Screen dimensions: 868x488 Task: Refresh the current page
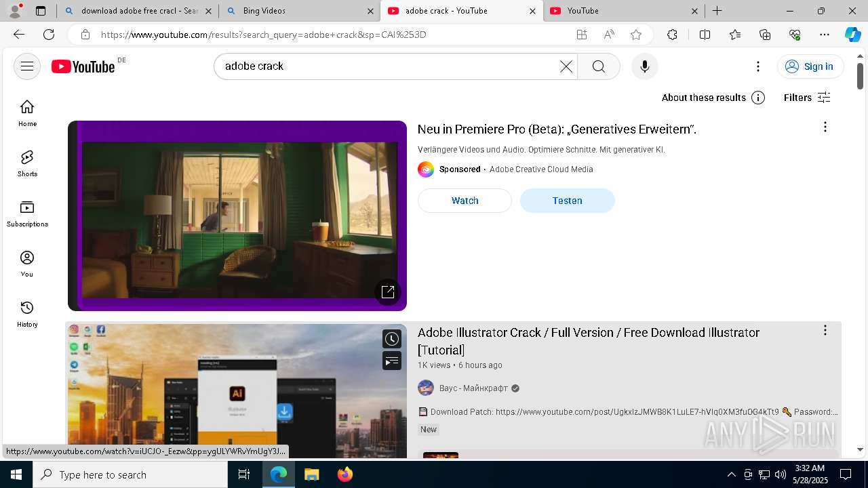pyautogui.click(x=49, y=35)
